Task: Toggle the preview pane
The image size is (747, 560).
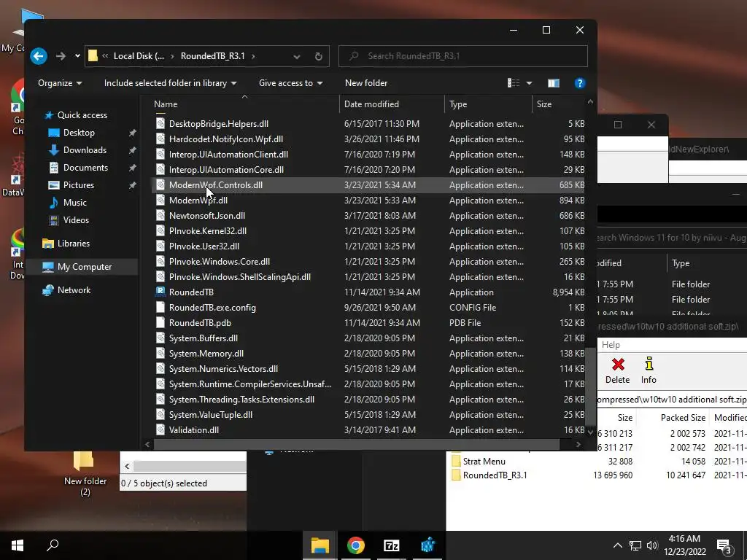Action: pyautogui.click(x=554, y=83)
